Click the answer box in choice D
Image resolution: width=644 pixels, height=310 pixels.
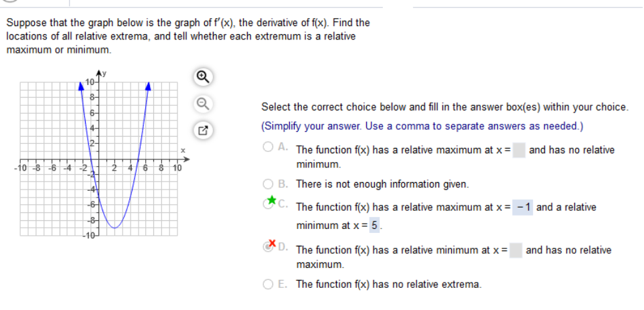click(x=516, y=250)
